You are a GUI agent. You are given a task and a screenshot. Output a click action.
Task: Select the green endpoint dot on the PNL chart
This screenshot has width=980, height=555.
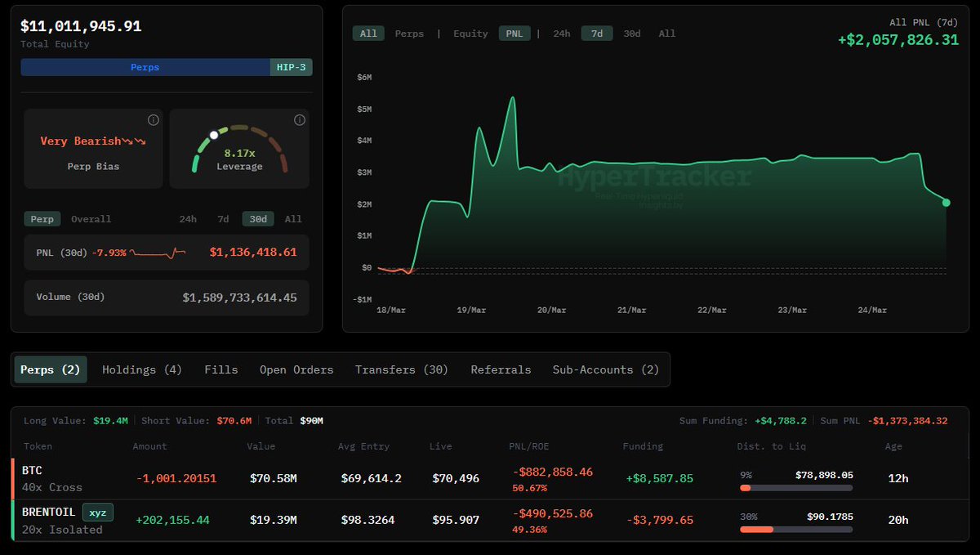click(x=947, y=201)
